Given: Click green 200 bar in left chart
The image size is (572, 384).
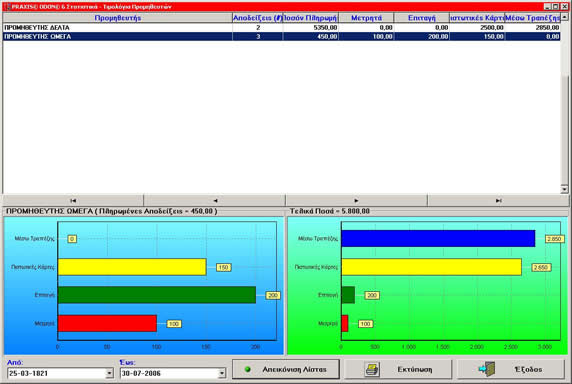Looking at the screenshot, I should click(x=157, y=295).
